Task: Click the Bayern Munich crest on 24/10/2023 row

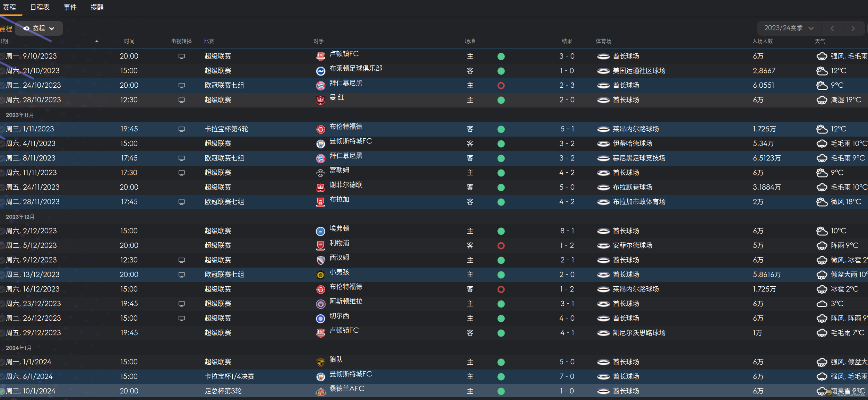Action: click(x=320, y=86)
